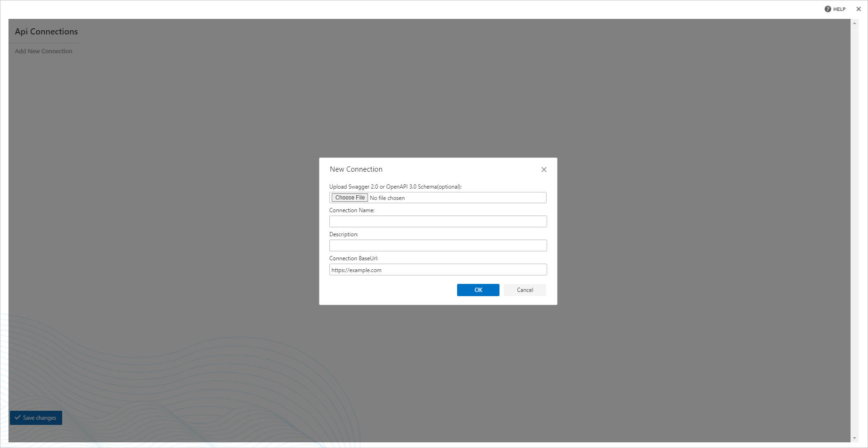The height and width of the screenshot is (448, 868).
Task: Click the scrollbar up arrow
Action: pos(854,23)
